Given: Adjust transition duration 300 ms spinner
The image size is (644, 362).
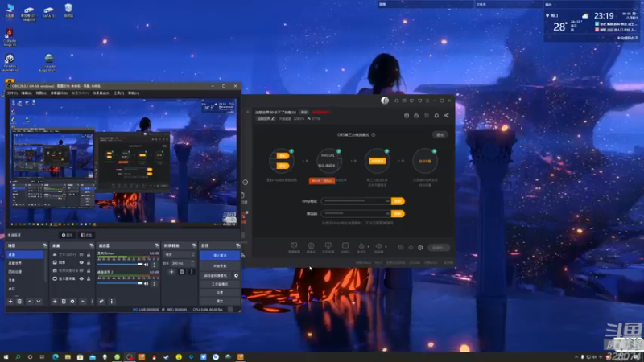Looking at the screenshot, I should click(x=183, y=263).
